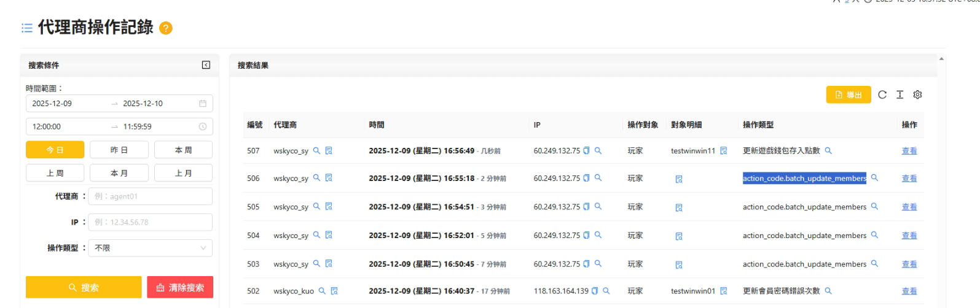This screenshot has height=308, width=980.
Task: Open the column height density icon
Action: click(900, 94)
